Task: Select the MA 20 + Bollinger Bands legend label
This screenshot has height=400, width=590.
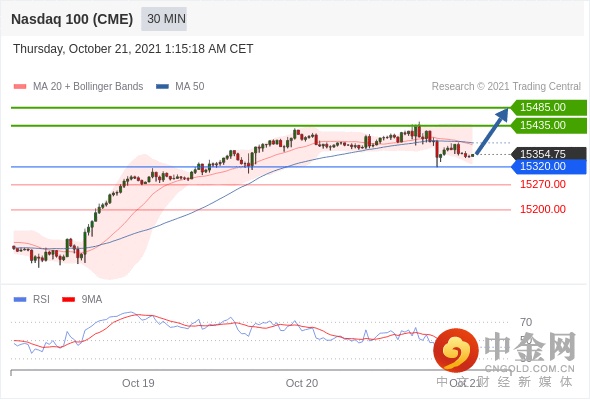Action: tap(88, 87)
